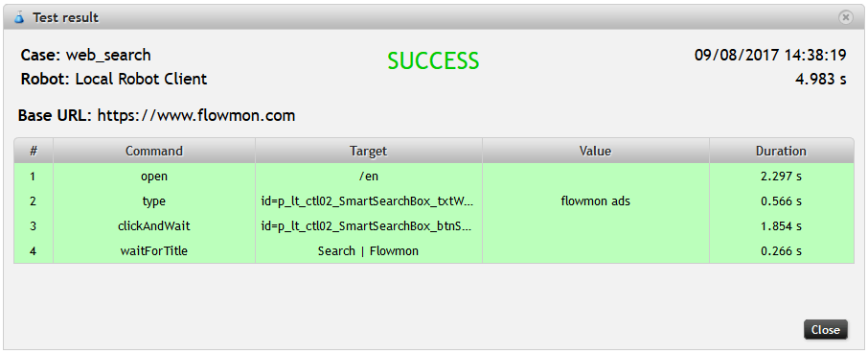Click the https://www.flowmon.com base URL text
Screen dimensions: 868x354
[196, 115]
